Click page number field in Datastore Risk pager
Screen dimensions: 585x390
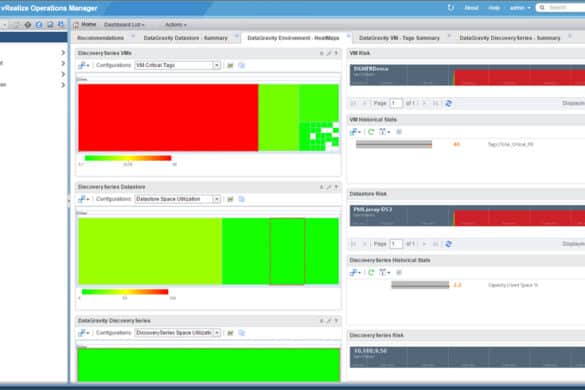396,244
